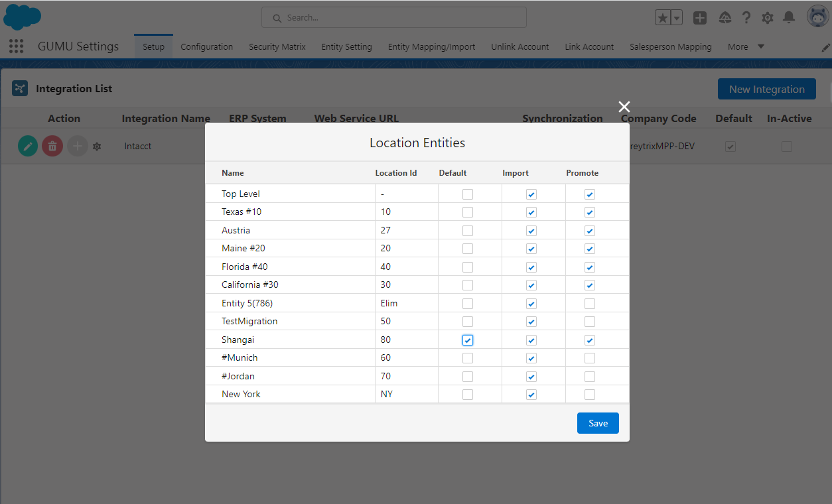This screenshot has height=504, width=832.
Task: Click the TestMigration row name
Action: (249, 321)
